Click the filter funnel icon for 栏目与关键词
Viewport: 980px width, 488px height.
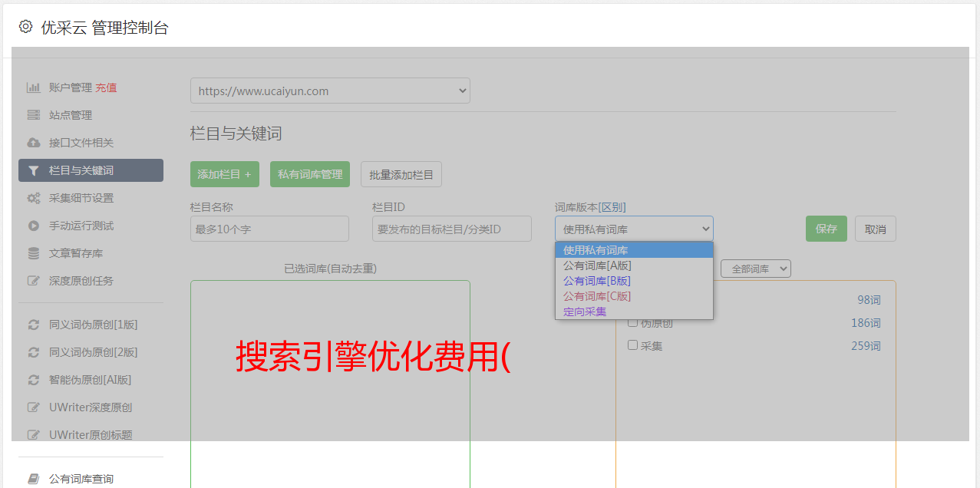[34, 170]
